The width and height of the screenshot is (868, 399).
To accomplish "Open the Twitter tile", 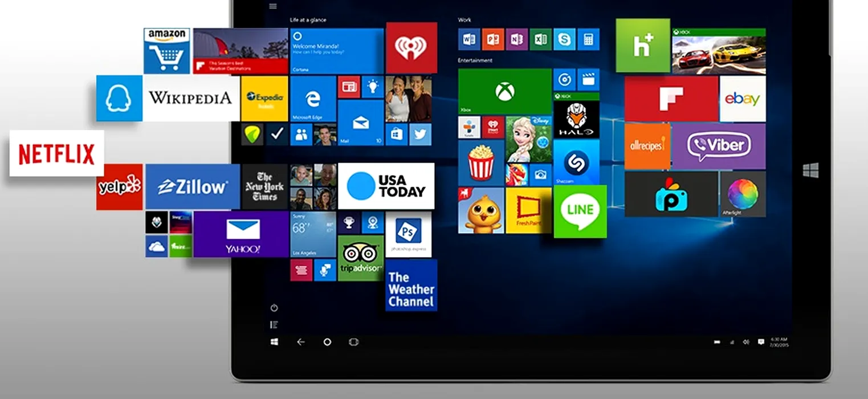I will coord(420,135).
